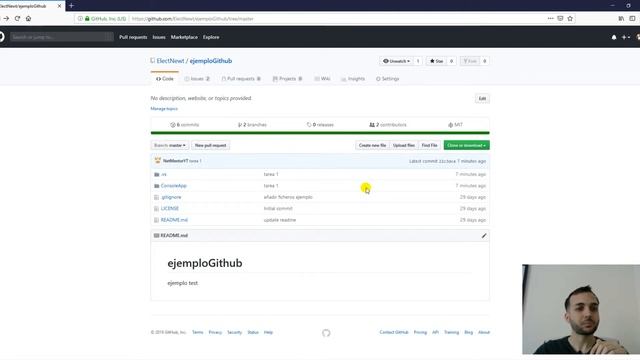Focus the GitHub search box
The image size is (640, 360).
pyautogui.click(x=62, y=37)
